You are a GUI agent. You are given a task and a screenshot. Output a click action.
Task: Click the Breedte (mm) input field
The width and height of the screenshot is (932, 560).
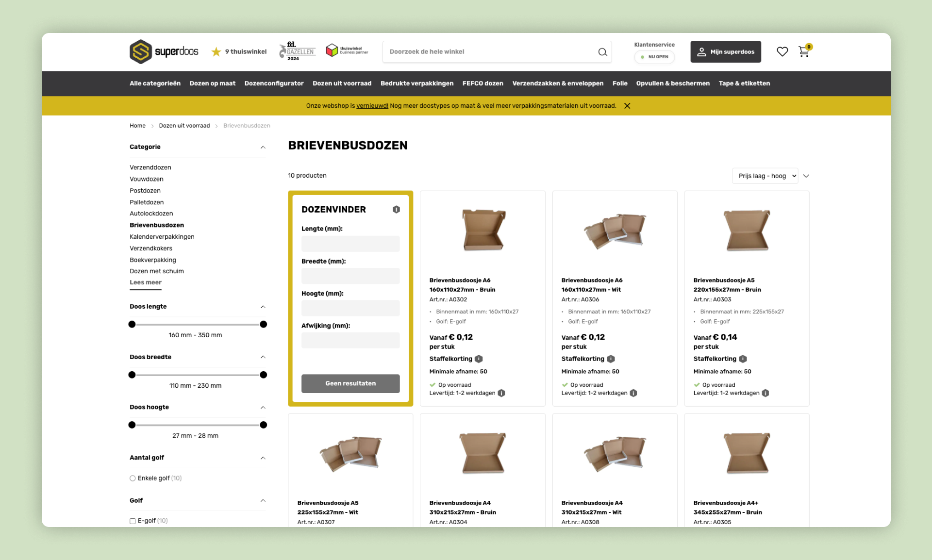[350, 276]
